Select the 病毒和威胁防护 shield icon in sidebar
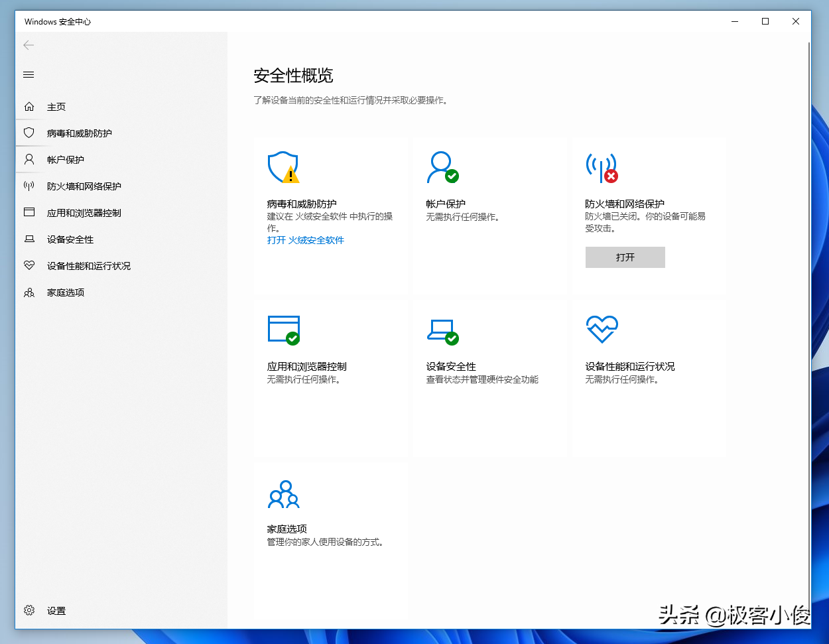Image resolution: width=829 pixels, height=644 pixels. tap(29, 133)
